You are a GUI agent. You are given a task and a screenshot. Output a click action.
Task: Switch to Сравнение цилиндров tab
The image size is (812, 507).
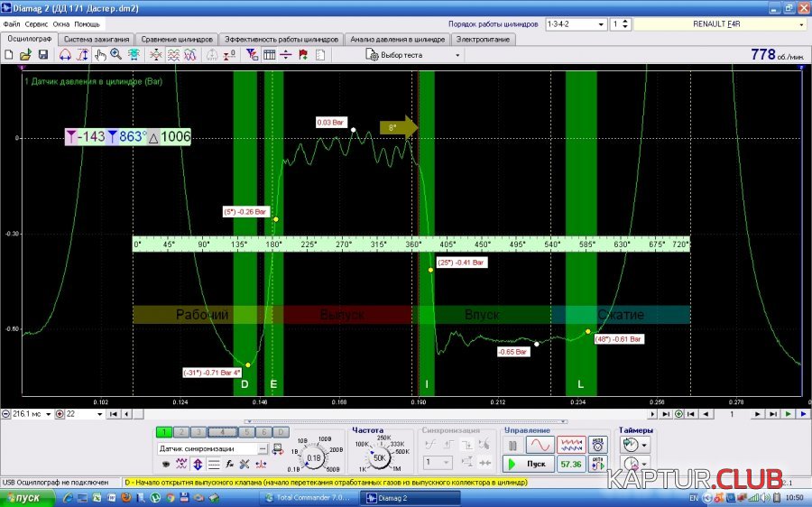[x=177, y=40]
